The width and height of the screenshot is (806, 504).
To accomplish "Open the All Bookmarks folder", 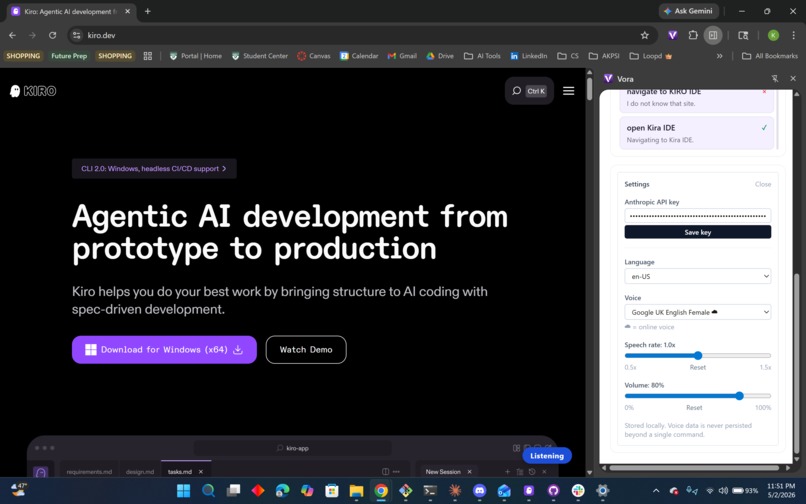I will tap(770, 56).
